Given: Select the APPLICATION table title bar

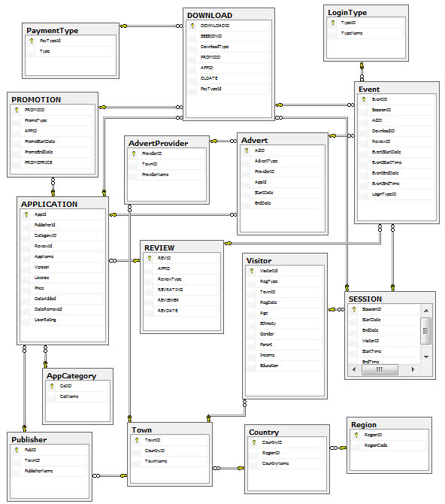Looking at the screenshot, I should [62, 204].
